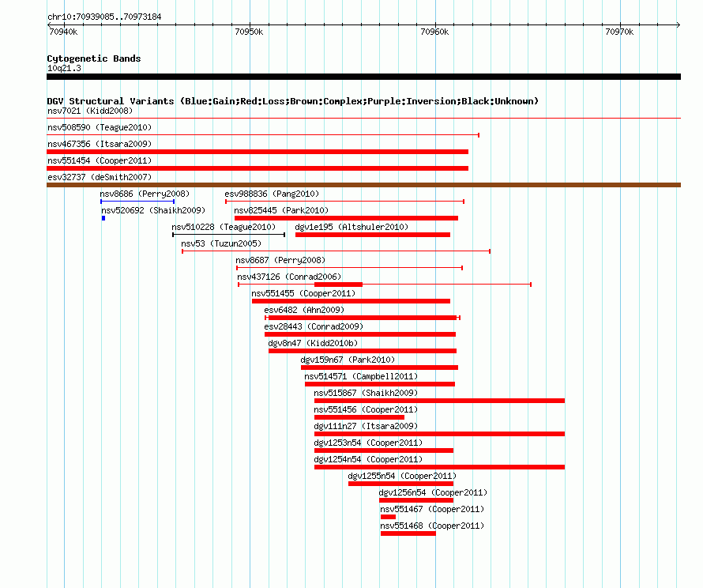Viewport: 703px width, 588px height.
Task: Select the red dgv1256n54 bar
Action: pyautogui.click(x=416, y=500)
